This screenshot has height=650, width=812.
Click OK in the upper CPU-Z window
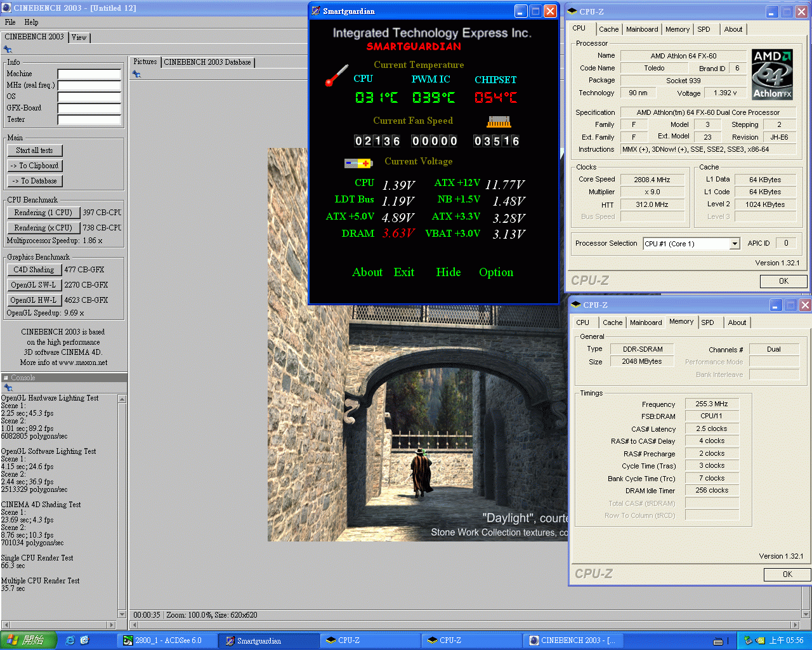(783, 281)
